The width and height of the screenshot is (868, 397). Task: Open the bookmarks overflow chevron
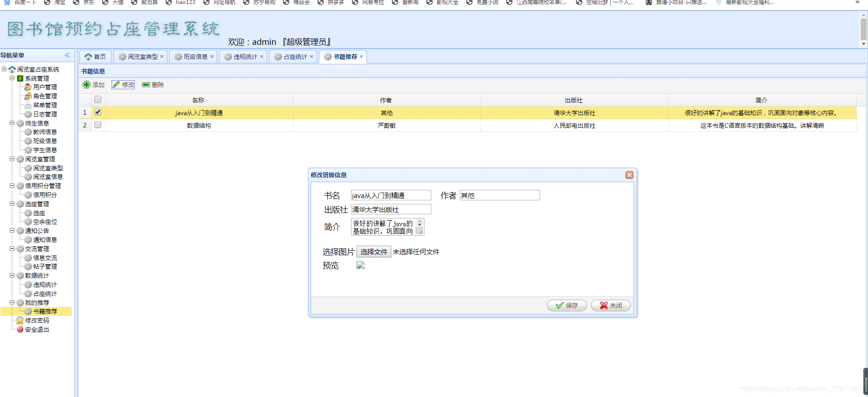click(x=857, y=2)
